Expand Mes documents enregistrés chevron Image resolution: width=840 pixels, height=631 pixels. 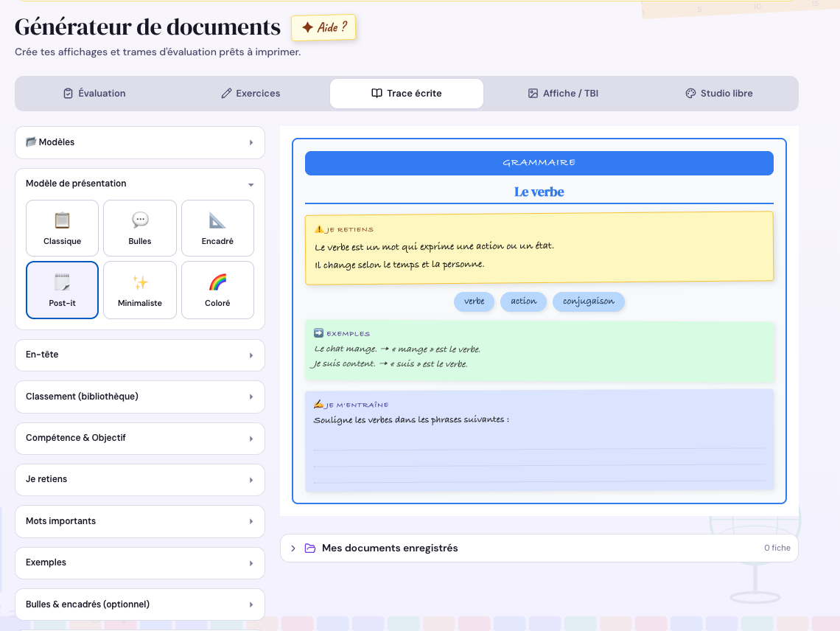tap(293, 548)
